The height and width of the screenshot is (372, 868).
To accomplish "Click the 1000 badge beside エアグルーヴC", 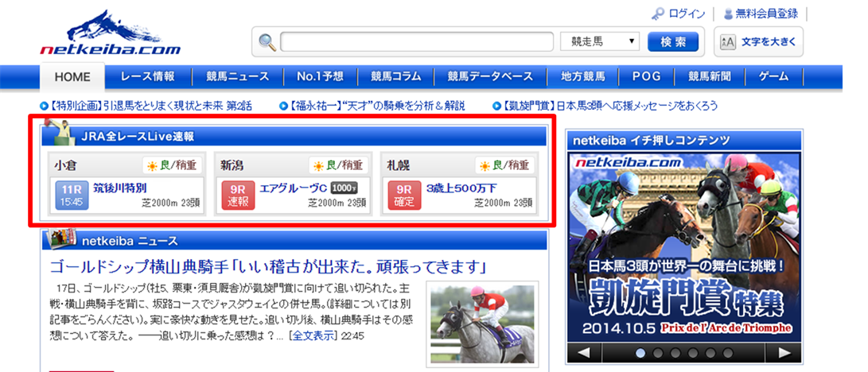I will (343, 188).
